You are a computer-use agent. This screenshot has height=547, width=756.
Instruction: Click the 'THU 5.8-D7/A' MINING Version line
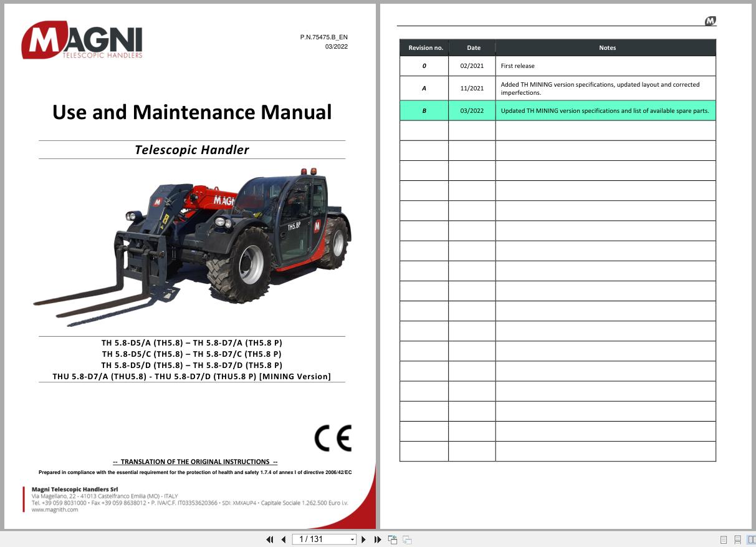pyautogui.click(x=192, y=376)
